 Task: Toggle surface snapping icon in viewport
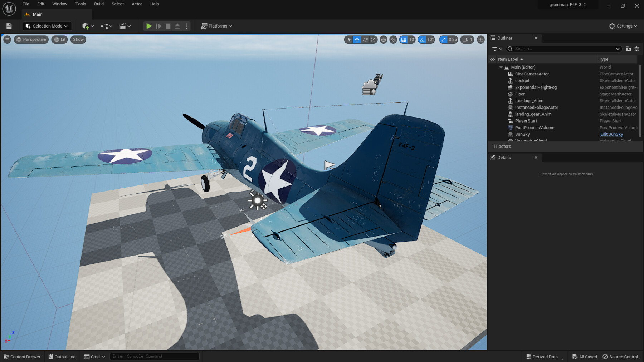[393, 40]
